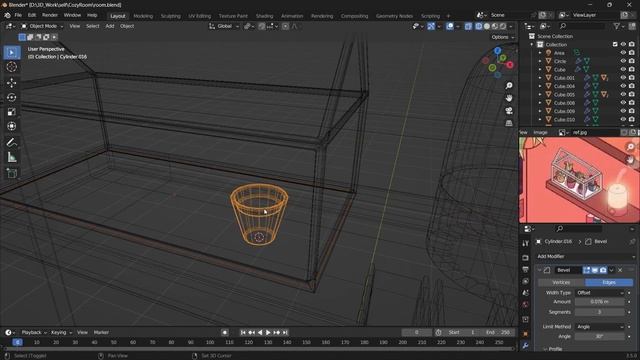Select the Select Box tool
Image resolution: width=640 pixels, height=360 pixels.
coord(11,52)
